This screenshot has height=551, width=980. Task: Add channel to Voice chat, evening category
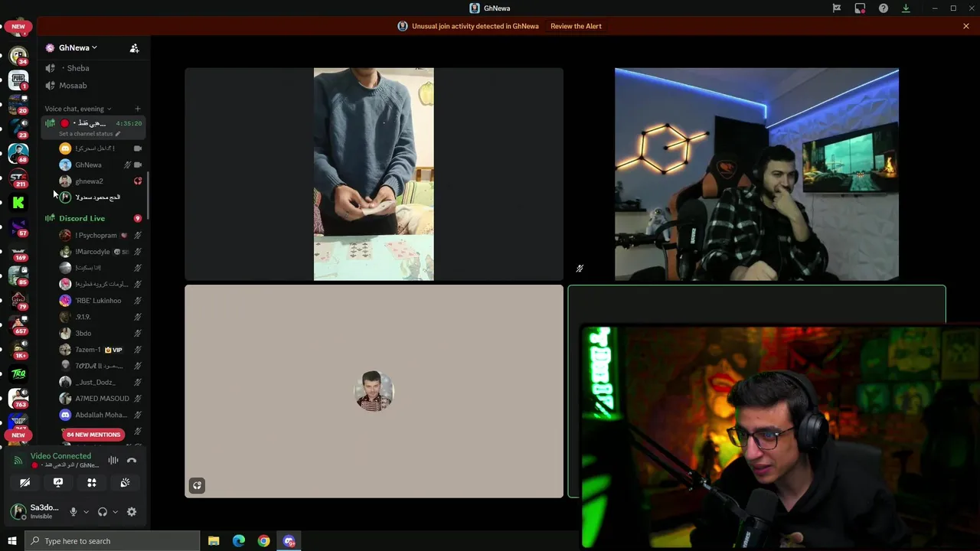point(138,109)
